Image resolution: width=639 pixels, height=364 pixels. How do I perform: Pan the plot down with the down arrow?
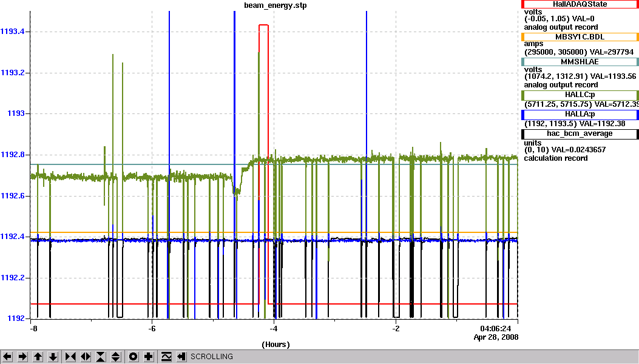point(53,357)
